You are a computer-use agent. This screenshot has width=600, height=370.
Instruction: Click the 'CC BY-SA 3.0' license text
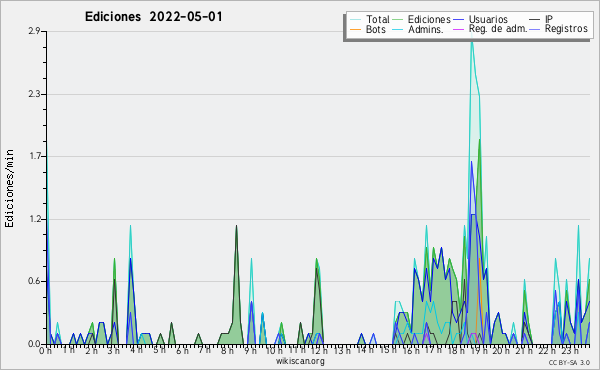click(569, 362)
